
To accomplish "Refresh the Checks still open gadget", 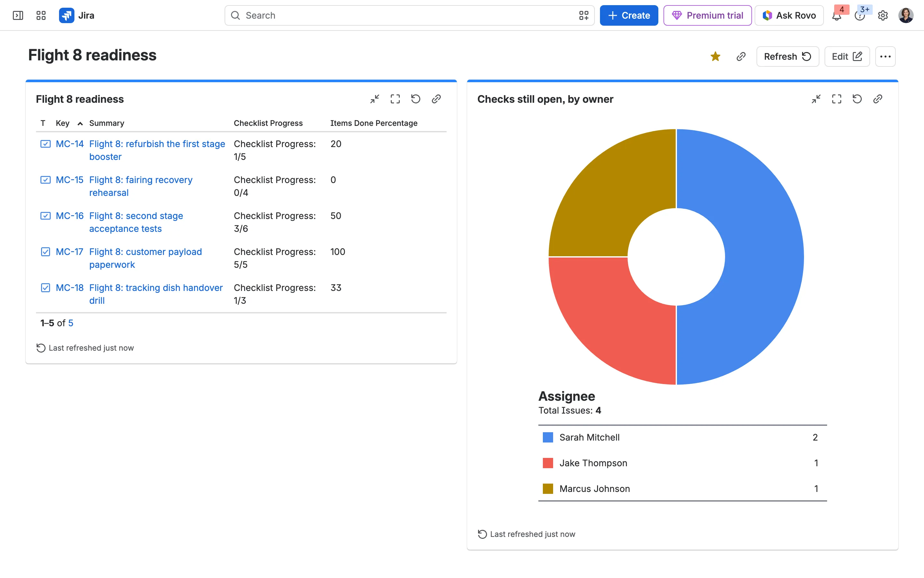I will point(857,99).
